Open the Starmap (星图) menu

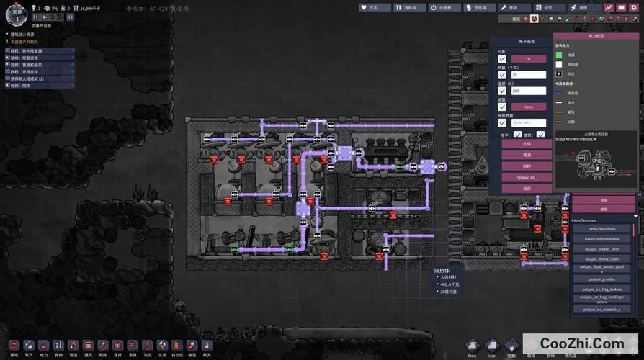coord(584,7)
